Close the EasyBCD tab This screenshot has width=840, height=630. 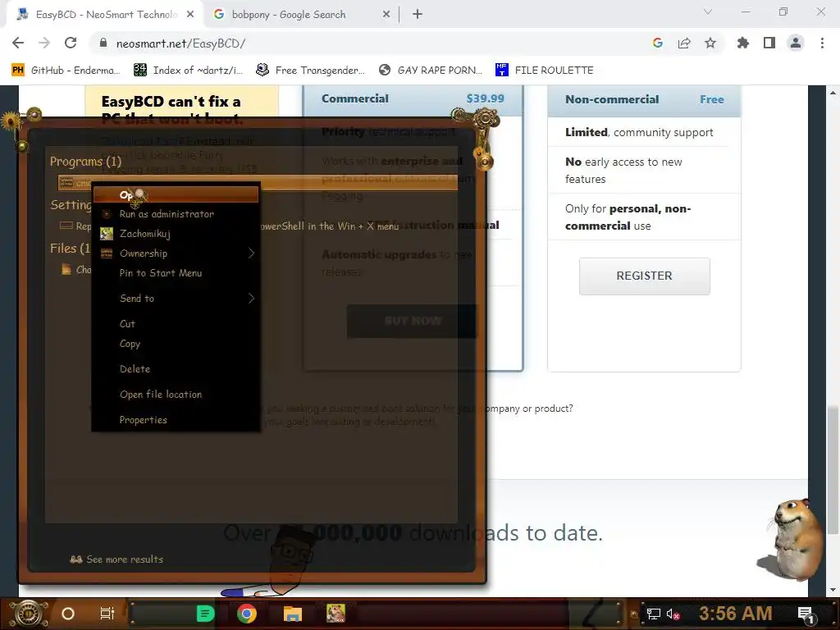(x=190, y=15)
